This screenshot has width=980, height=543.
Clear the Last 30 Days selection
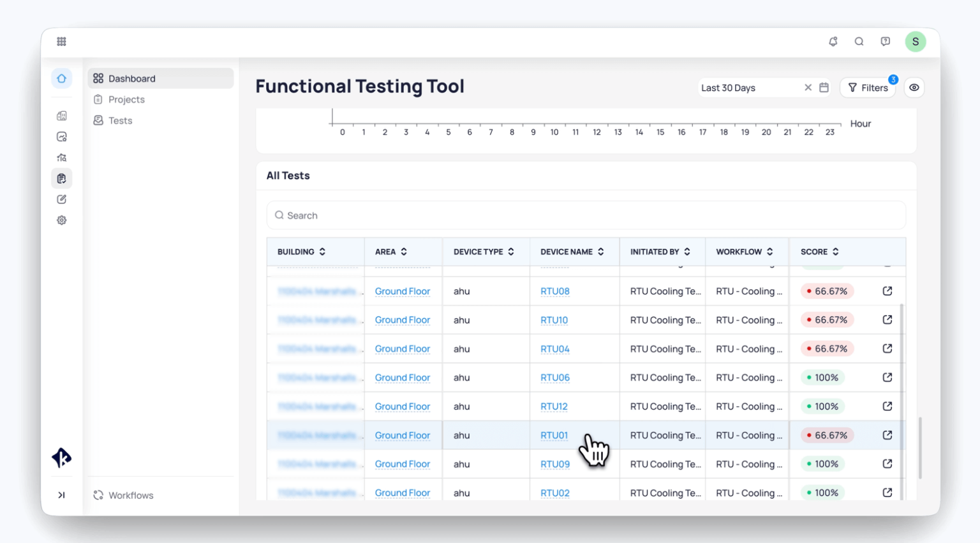click(808, 87)
